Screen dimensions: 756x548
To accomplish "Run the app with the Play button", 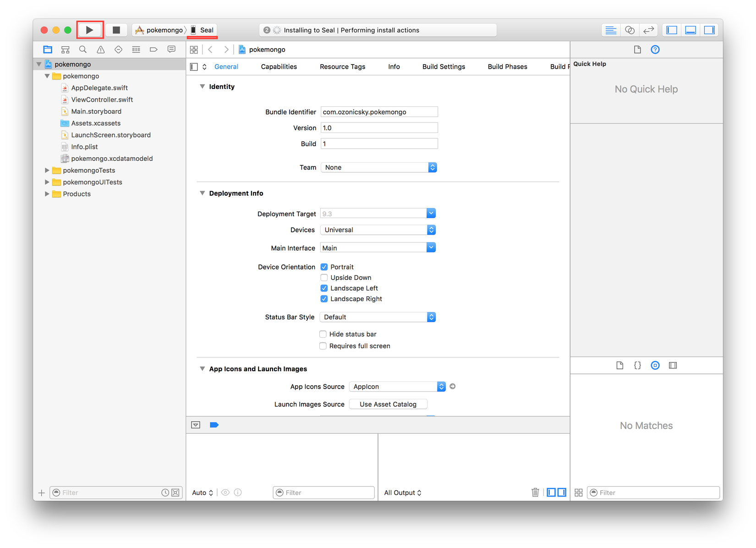I will (90, 30).
